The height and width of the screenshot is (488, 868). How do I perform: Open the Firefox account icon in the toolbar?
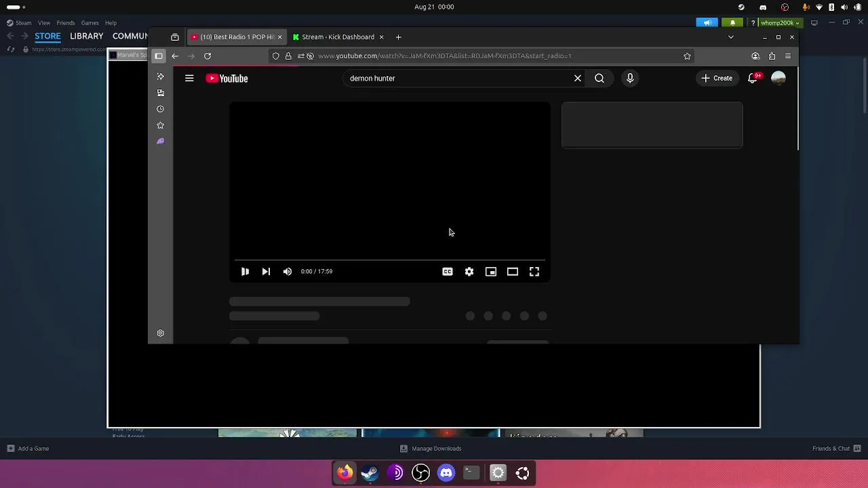tap(755, 56)
